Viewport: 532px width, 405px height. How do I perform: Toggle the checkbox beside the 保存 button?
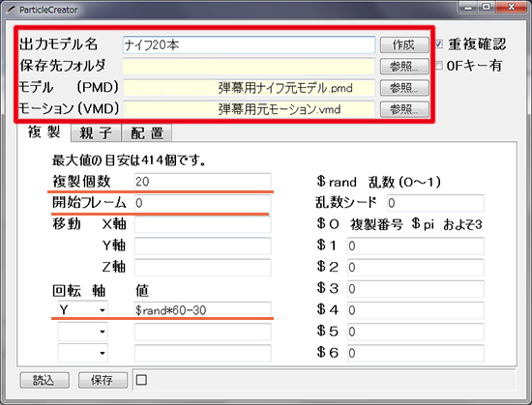(x=141, y=380)
